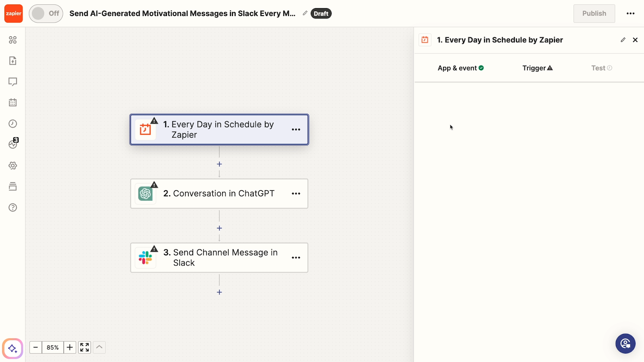Select step 2 Conversation in ChatGPT
644x362 pixels.
219,193
